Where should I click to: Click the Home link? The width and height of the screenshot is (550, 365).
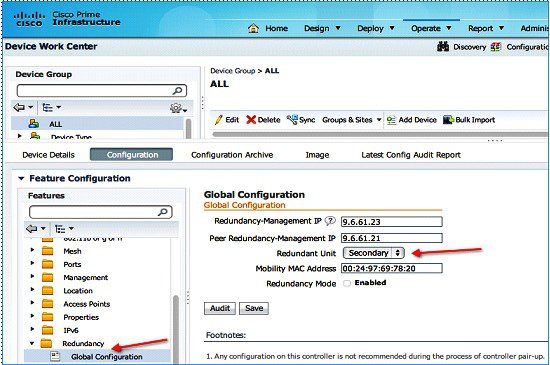pyautogui.click(x=276, y=28)
